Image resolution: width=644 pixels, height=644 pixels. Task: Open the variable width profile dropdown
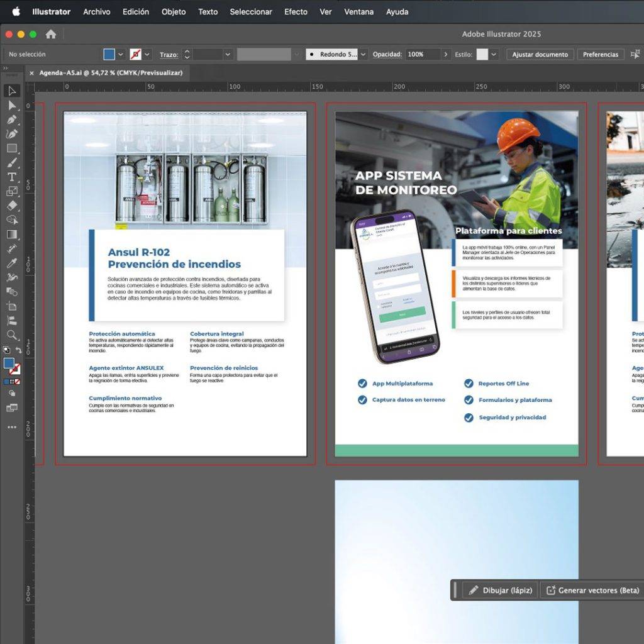coord(297,54)
